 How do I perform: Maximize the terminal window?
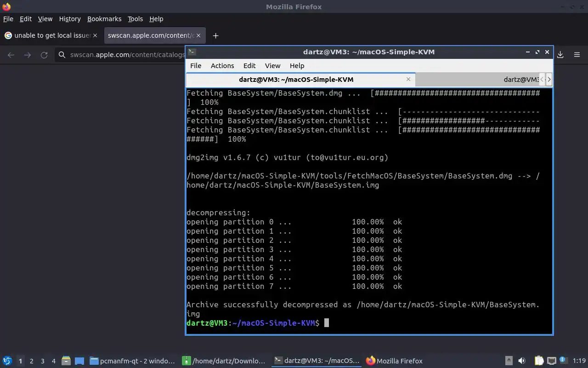537,52
